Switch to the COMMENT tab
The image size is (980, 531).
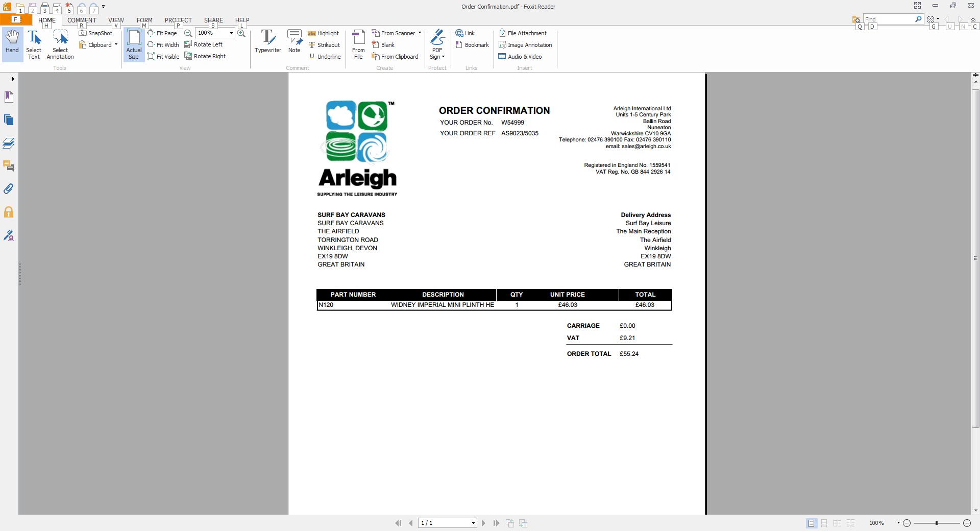point(82,20)
